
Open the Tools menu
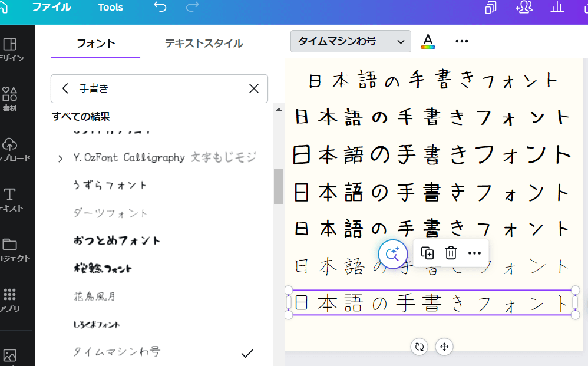point(110,8)
